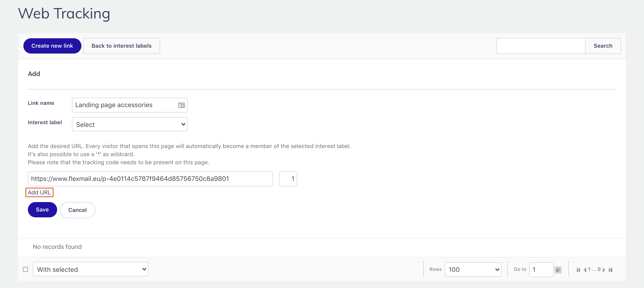The image size is (644, 288).
Task: Click the Add URL link
Action: 39,192
